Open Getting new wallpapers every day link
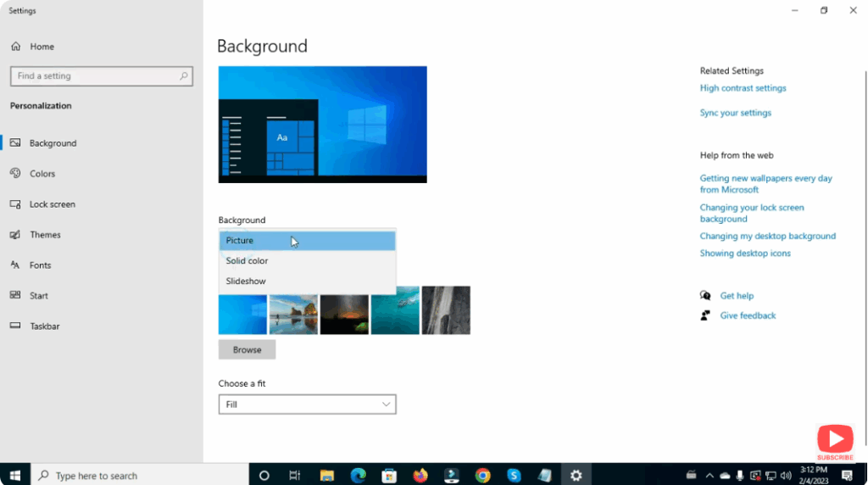Image resolution: width=868 pixels, height=485 pixels. pos(765,184)
